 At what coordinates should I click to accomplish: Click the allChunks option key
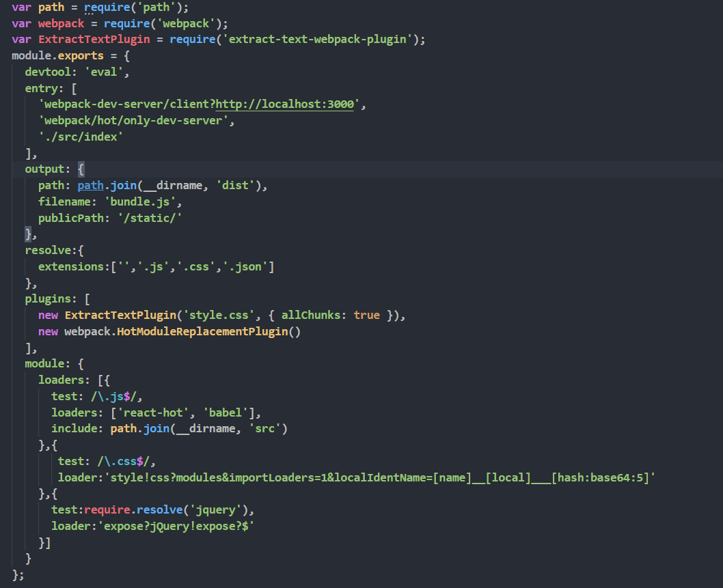[x=311, y=316]
